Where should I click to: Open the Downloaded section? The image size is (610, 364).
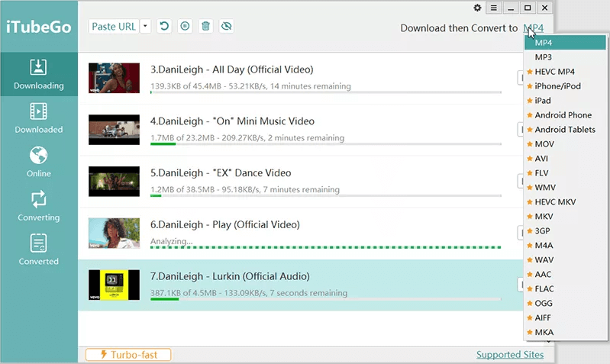(38, 118)
